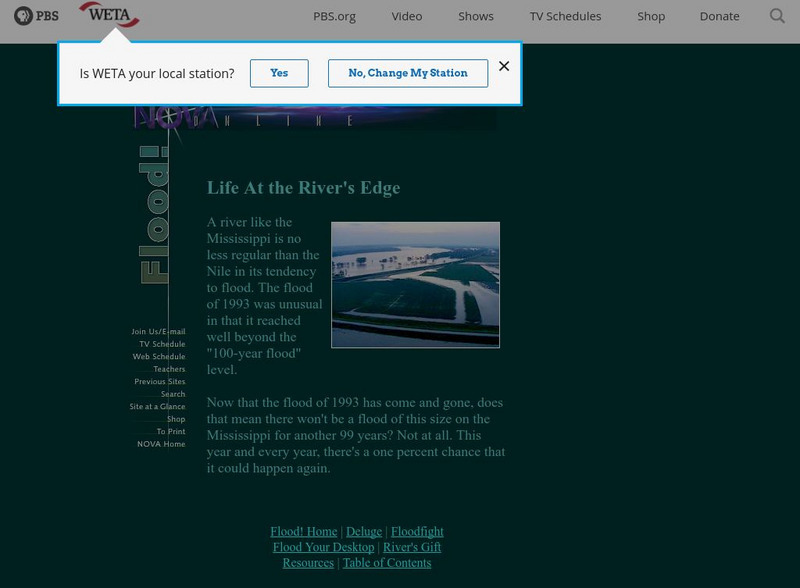Screen dimensions: 800x588
Task: Follow the Floodfight footer link
Action: (x=417, y=531)
